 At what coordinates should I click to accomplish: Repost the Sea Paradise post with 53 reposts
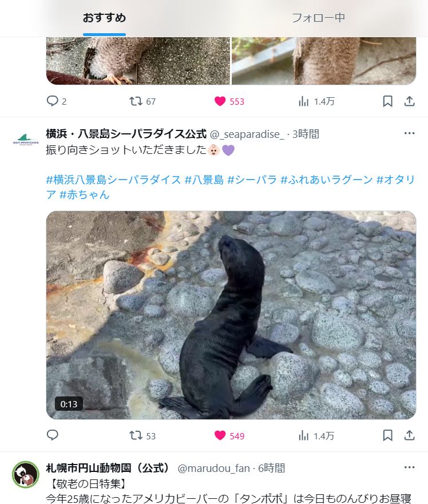point(142,435)
